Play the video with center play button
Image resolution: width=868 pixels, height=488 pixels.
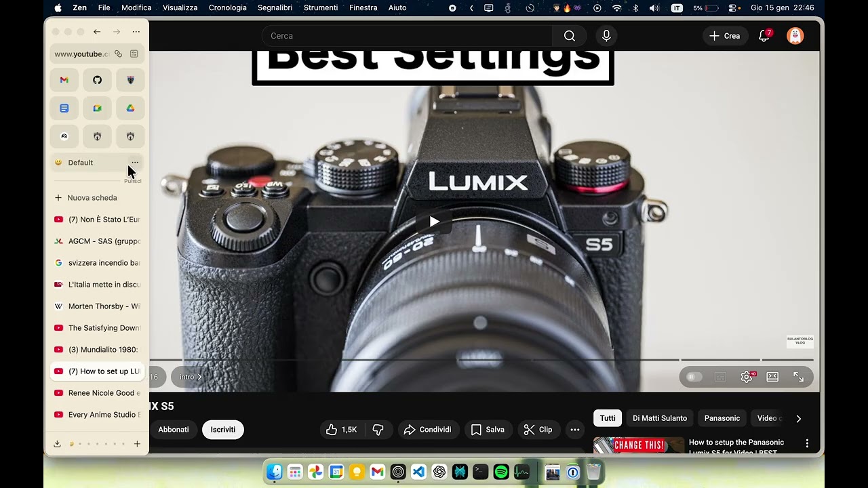434,222
